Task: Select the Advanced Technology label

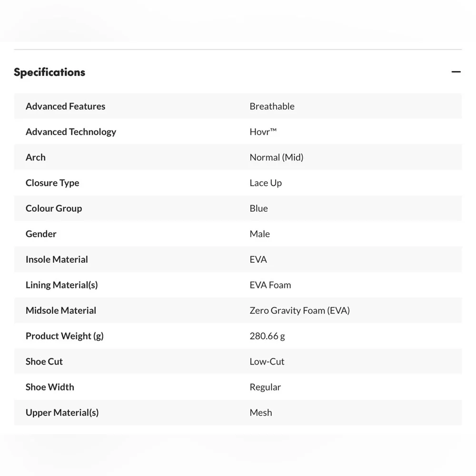Action: 71,132
